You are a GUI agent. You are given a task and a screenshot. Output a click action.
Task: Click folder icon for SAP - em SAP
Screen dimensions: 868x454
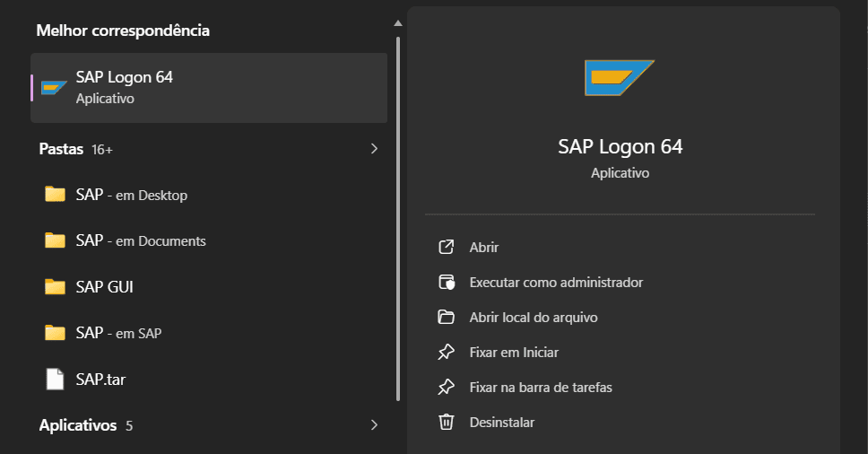tap(55, 332)
